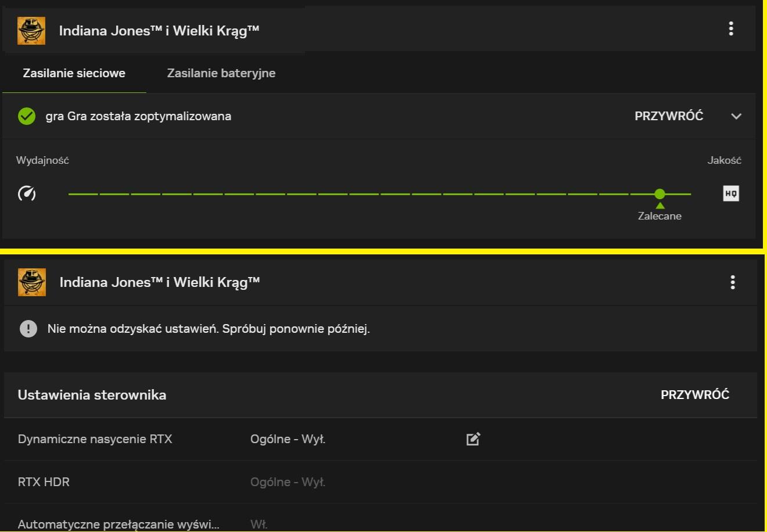Open the RTX HDR setting value
This screenshot has width=767, height=532.
pyautogui.click(x=287, y=482)
